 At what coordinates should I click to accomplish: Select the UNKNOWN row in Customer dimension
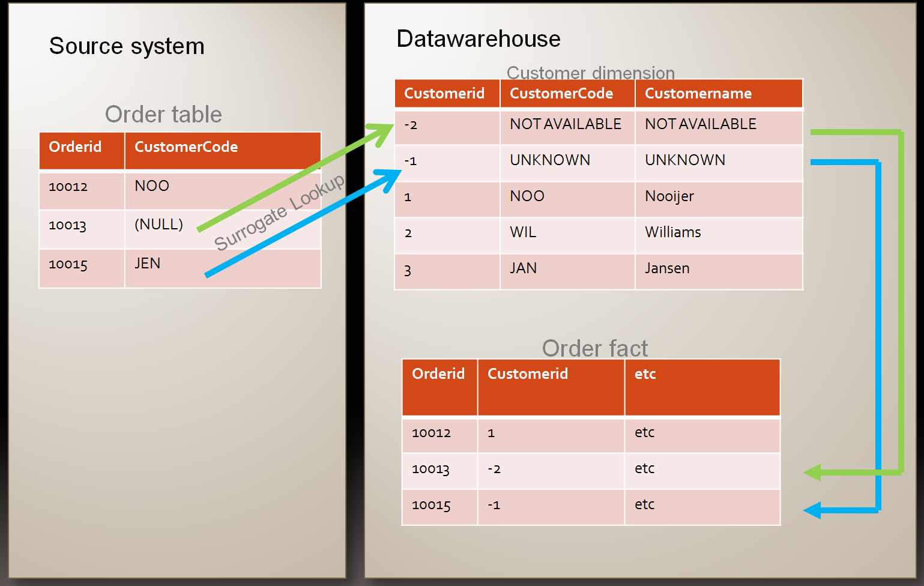tap(551, 160)
